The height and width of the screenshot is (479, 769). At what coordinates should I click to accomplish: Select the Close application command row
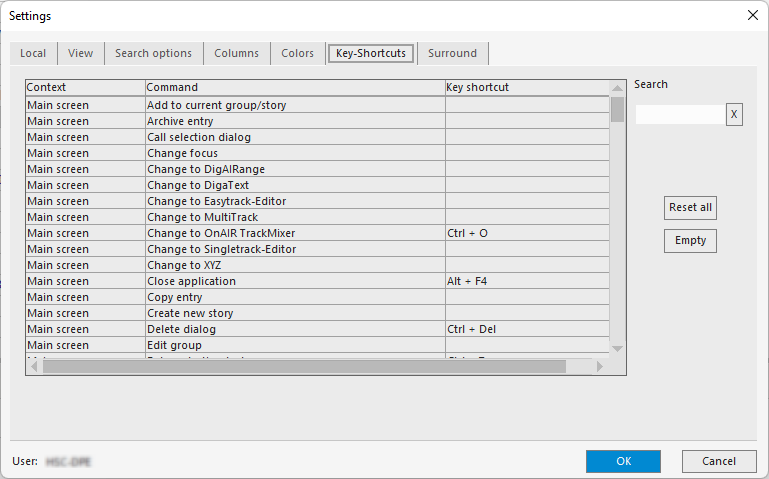coord(295,281)
